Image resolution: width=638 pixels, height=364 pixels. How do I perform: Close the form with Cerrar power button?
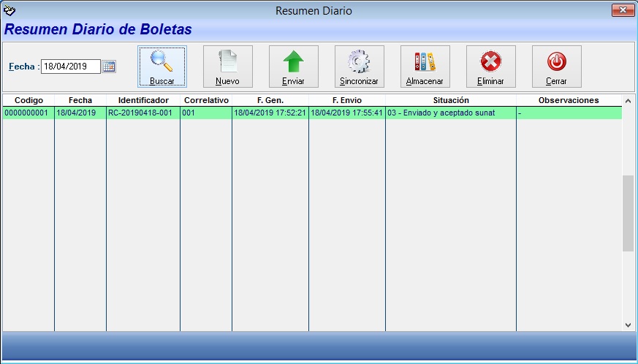(557, 67)
